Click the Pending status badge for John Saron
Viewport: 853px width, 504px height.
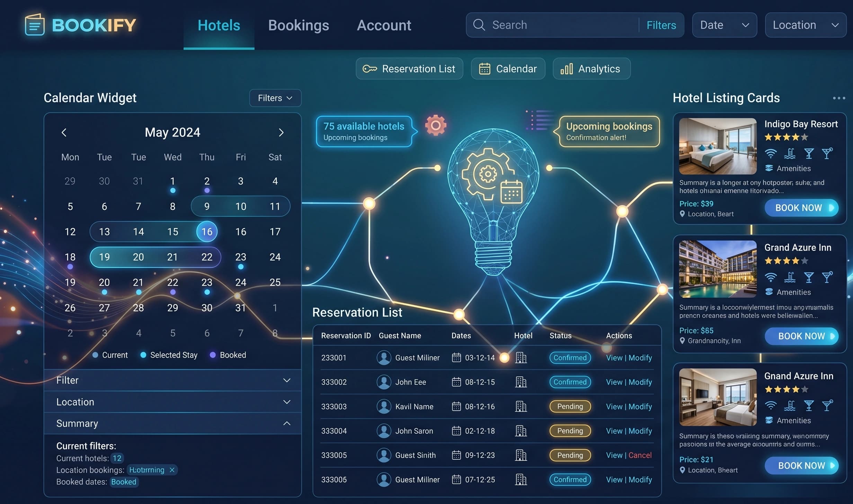click(570, 431)
